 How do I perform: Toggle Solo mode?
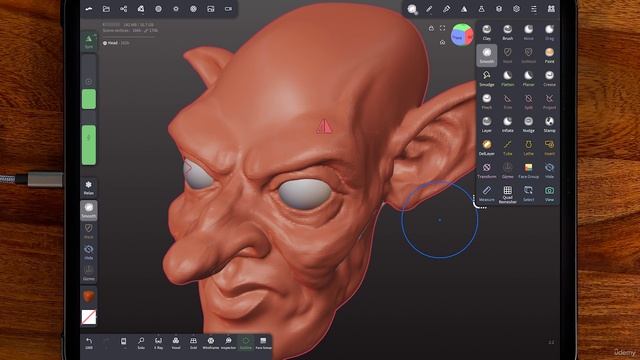(x=141, y=343)
